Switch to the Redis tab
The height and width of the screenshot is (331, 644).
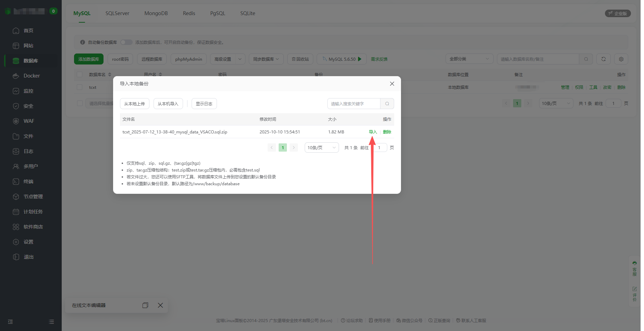[x=189, y=13]
